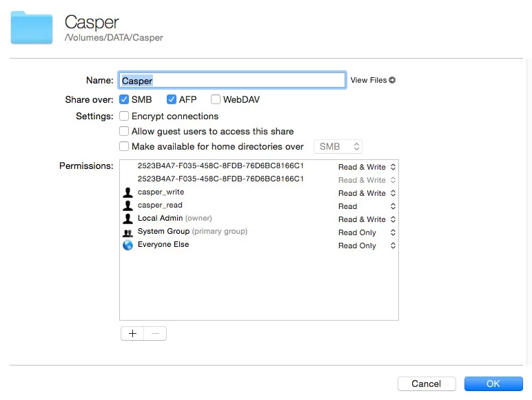
Task: Open permission dropdown for casper_write
Action: tap(367, 193)
